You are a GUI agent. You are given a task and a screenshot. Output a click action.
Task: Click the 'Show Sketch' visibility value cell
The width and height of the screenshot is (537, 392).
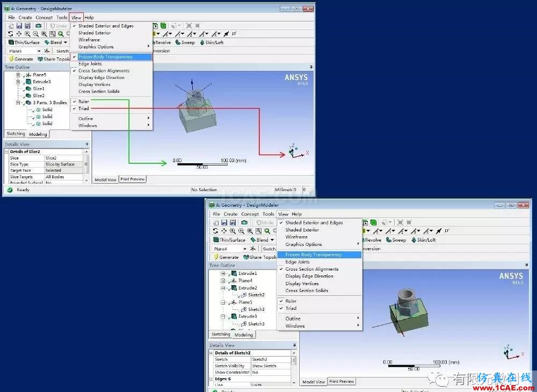coord(271,366)
